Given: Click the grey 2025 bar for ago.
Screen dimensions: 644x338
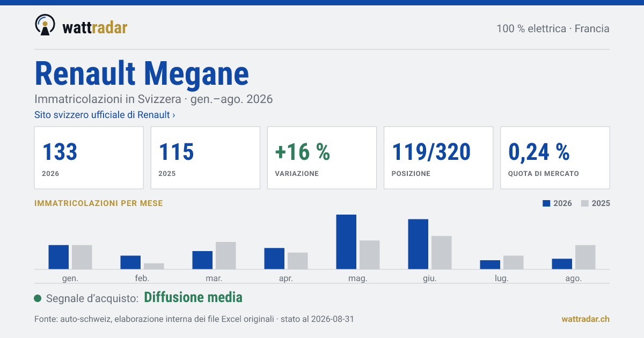Looking at the screenshot, I should pyautogui.click(x=586, y=257).
